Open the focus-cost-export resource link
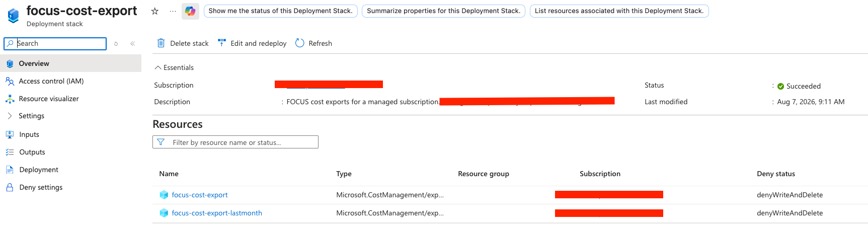The width and height of the screenshot is (868, 228). tap(199, 195)
